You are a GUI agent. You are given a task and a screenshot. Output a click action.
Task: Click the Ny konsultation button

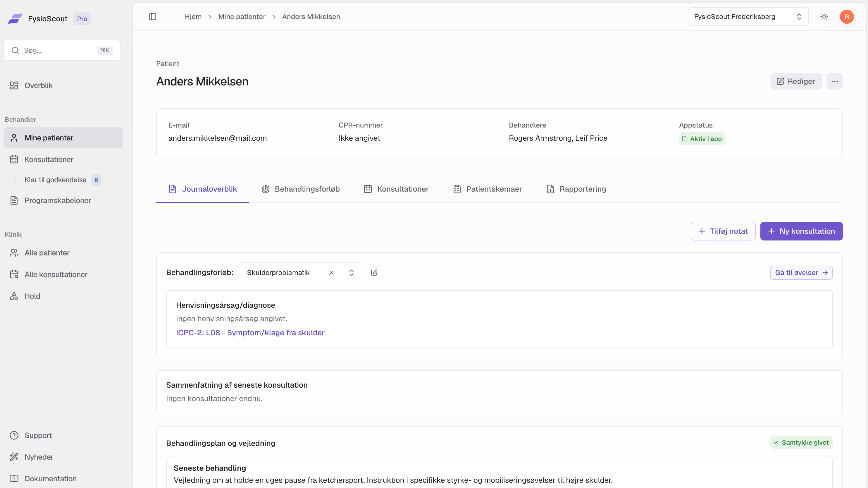click(x=801, y=231)
